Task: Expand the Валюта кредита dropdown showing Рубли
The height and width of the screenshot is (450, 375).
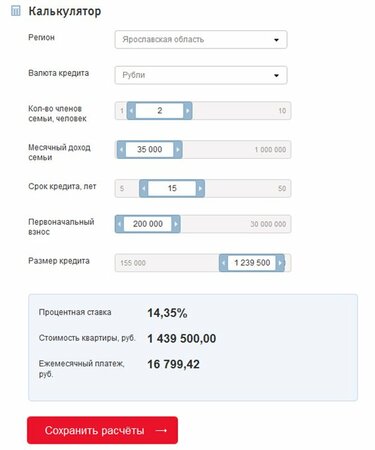Action: 201,75
